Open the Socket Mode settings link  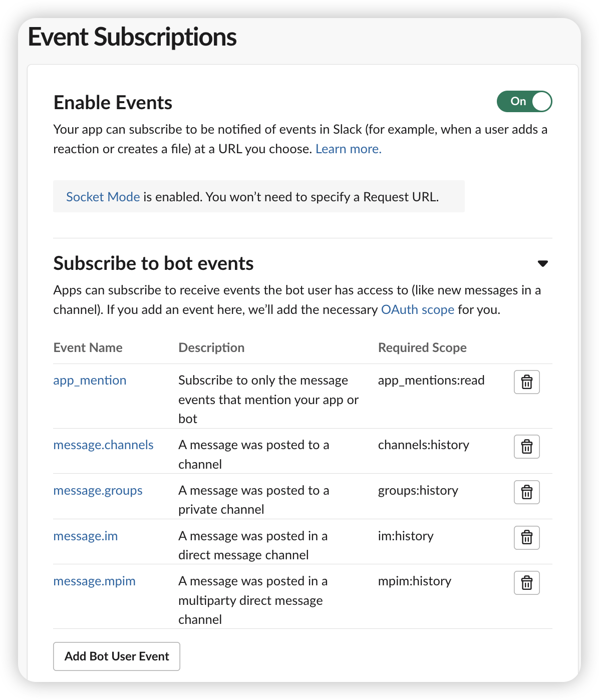(x=103, y=197)
